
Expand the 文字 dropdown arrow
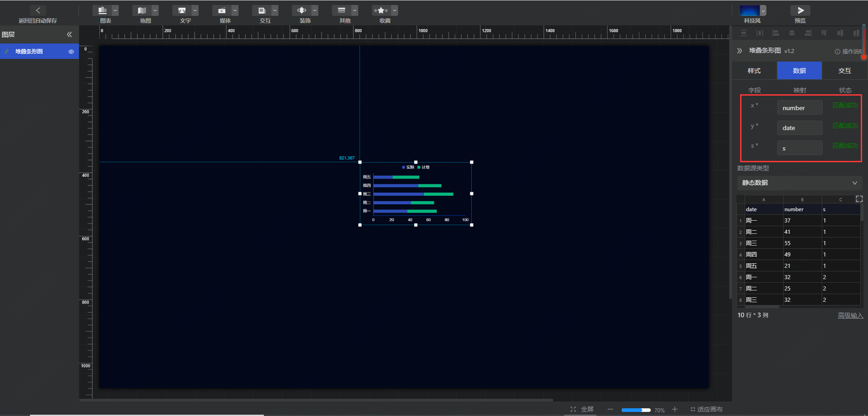(195, 10)
